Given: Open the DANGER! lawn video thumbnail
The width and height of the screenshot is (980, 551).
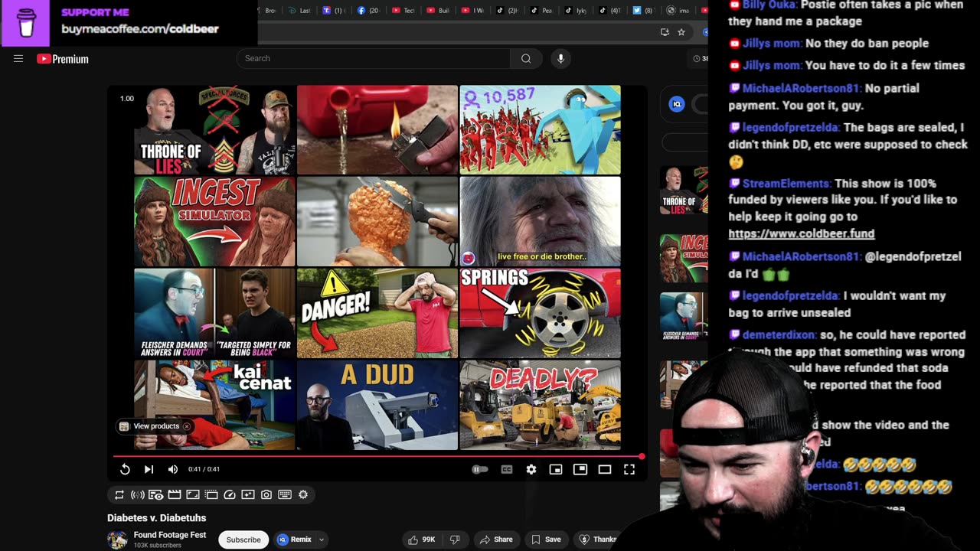Looking at the screenshot, I should point(377,313).
